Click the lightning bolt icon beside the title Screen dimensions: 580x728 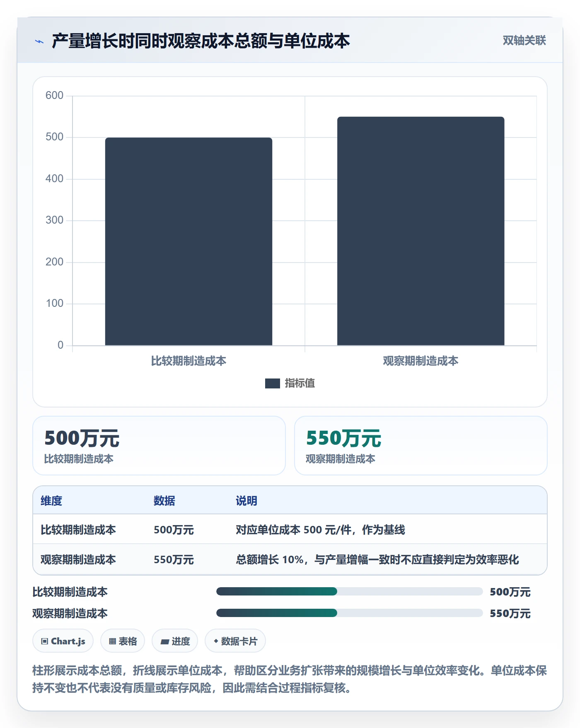[x=39, y=41]
